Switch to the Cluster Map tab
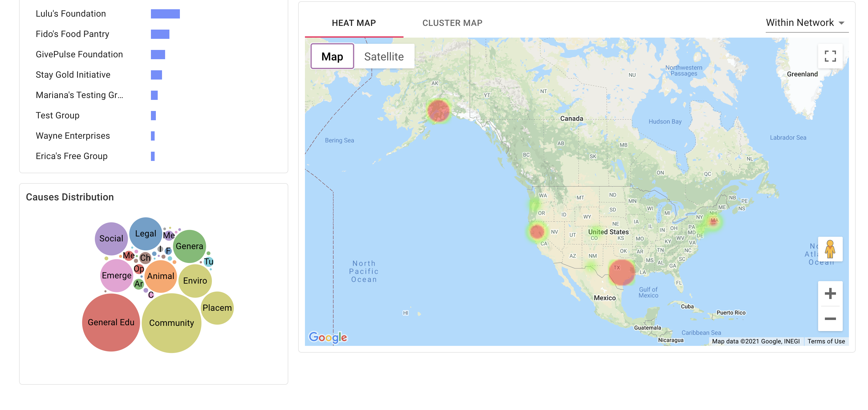Screen dimensions: 868x410 [452, 23]
